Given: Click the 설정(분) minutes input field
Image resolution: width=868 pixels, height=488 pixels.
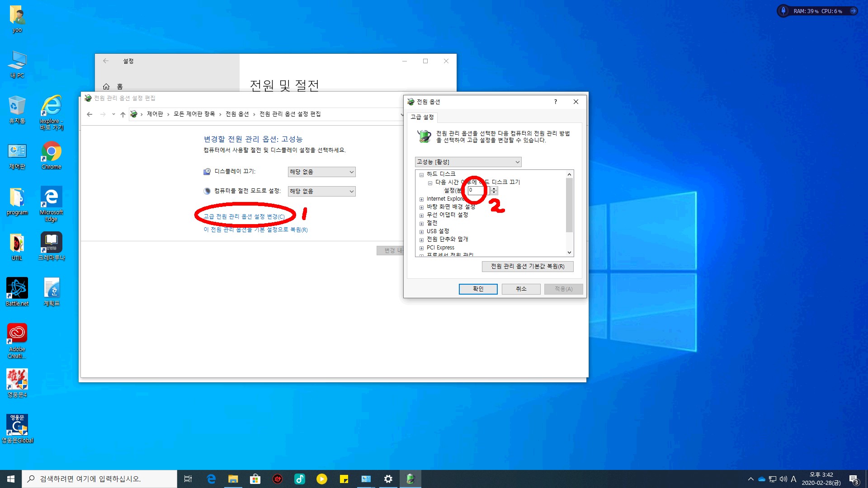Looking at the screenshot, I should [x=477, y=190].
